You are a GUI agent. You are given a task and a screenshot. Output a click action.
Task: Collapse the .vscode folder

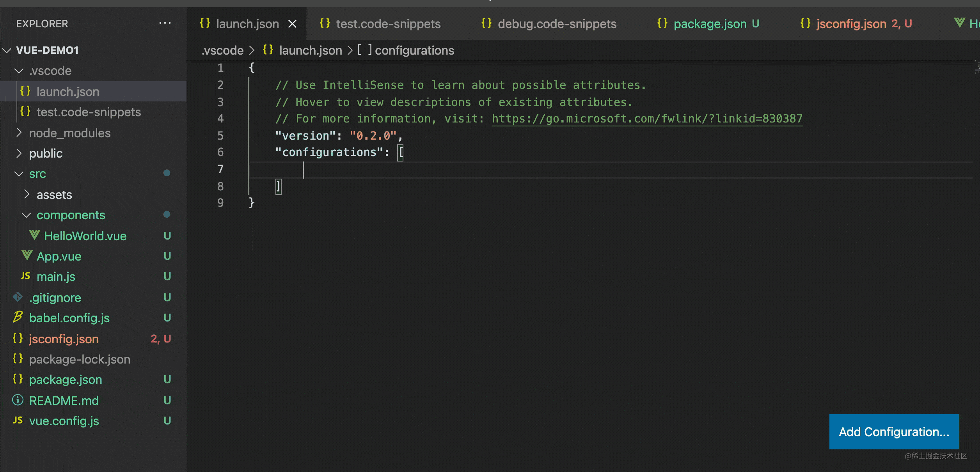19,71
